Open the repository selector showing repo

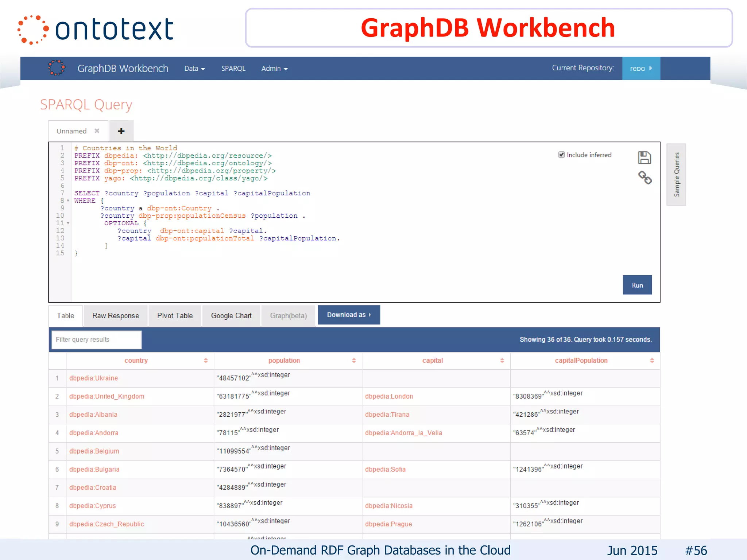(641, 69)
